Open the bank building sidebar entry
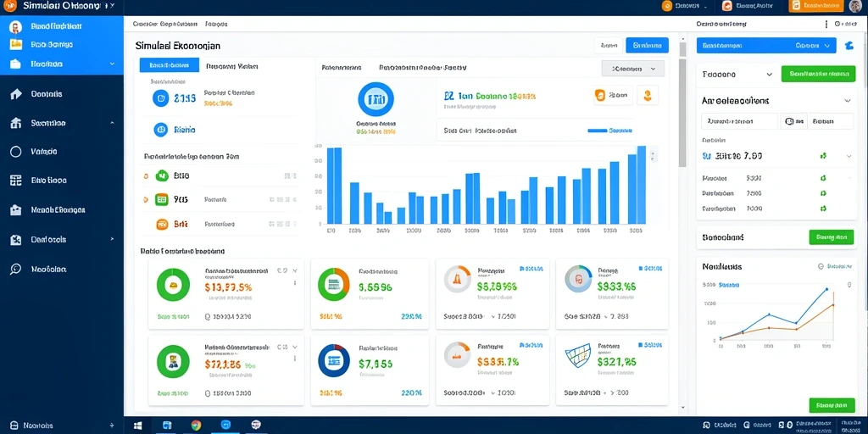 pyautogui.click(x=16, y=123)
